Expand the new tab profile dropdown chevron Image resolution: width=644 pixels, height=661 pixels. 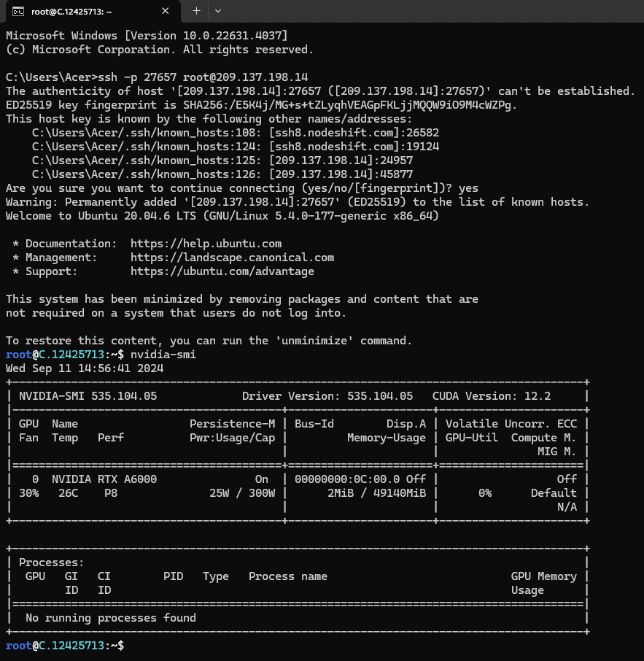click(218, 11)
